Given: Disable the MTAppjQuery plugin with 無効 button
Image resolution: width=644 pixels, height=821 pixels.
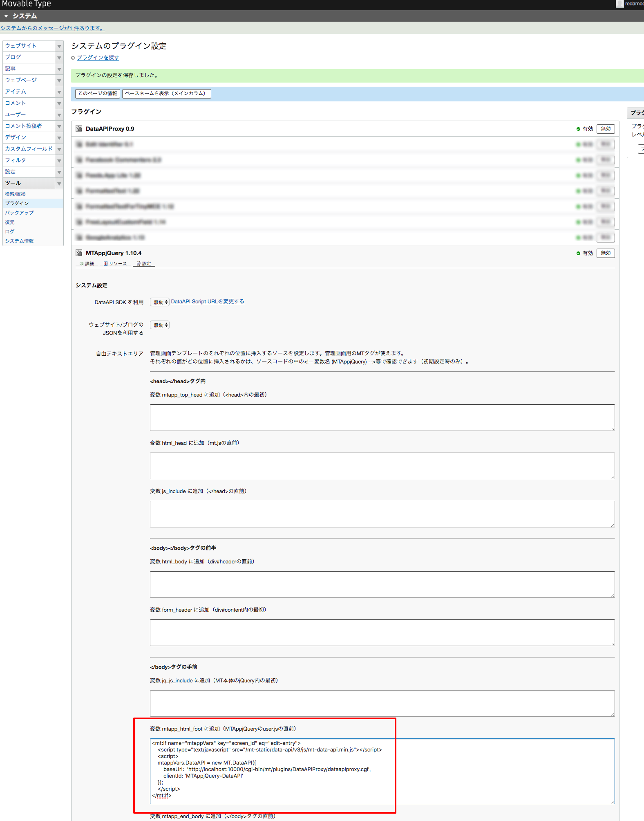Looking at the screenshot, I should tap(605, 253).
